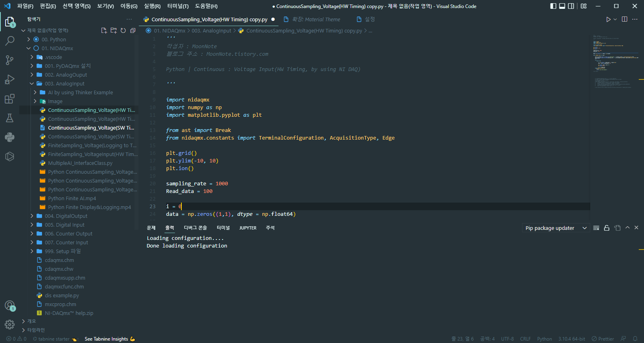
Task: Collapse all folders in explorer
Action: pos(133,30)
